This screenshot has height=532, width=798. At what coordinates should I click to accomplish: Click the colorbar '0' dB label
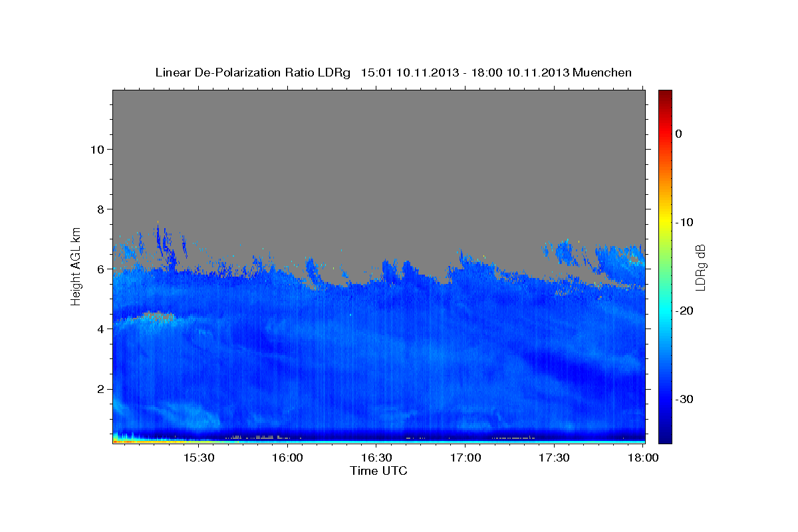(x=678, y=134)
